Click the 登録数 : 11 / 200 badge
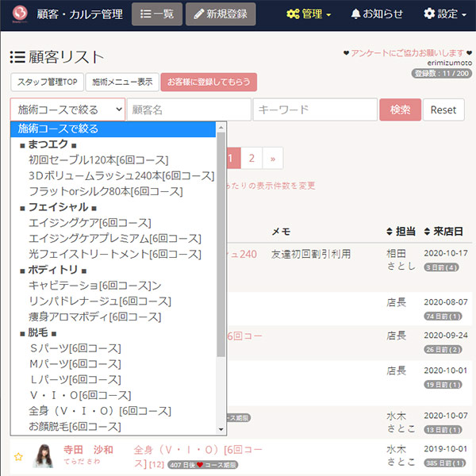476x476 pixels. click(442, 74)
